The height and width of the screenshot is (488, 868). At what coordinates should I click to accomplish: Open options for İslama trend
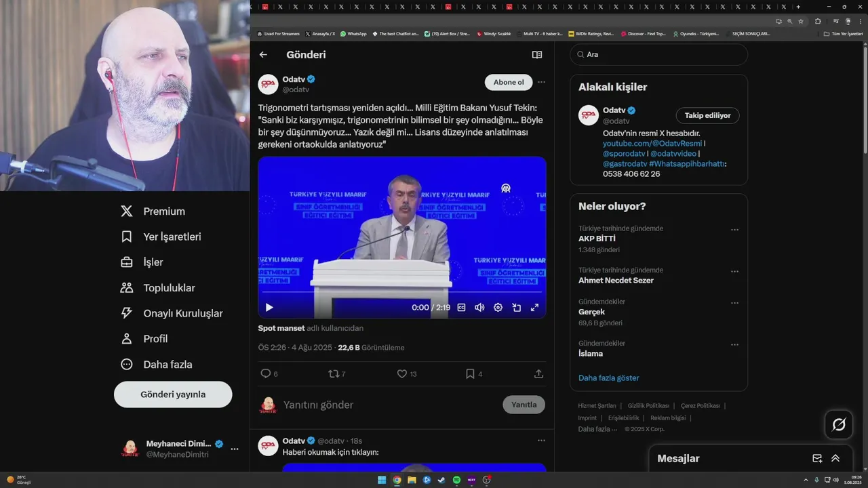[734, 344]
